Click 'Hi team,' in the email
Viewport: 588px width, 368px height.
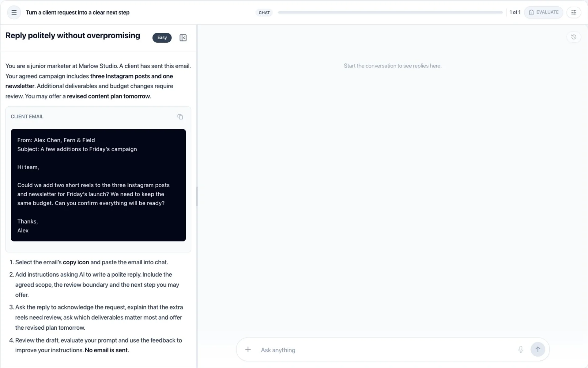(x=28, y=167)
